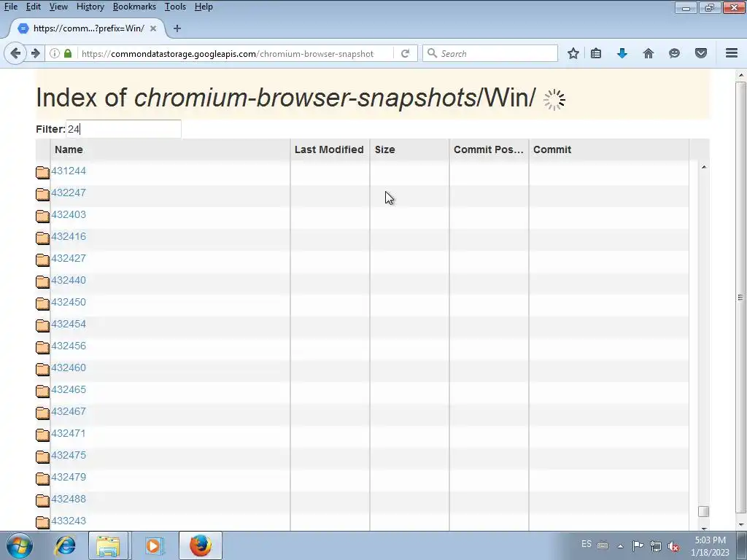The height and width of the screenshot is (560, 747).
Task: Go back using the browser back arrow
Action: (x=15, y=53)
